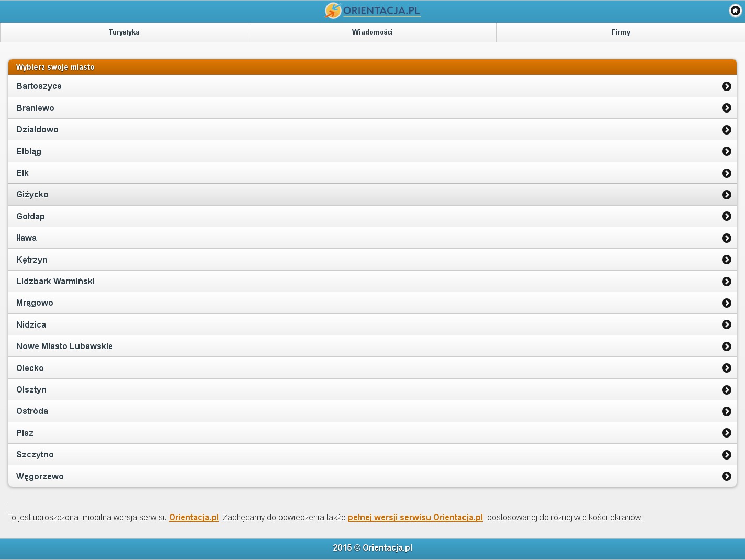Click the arrow icon next to Olsztyn
The height and width of the screenshot is (560, 745).
(x=726, y=390)
